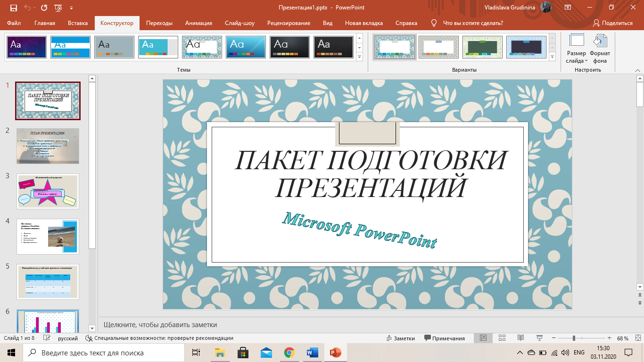Select the patterned frame theme thumbnail
644x362 pixels.
(202, 47)
